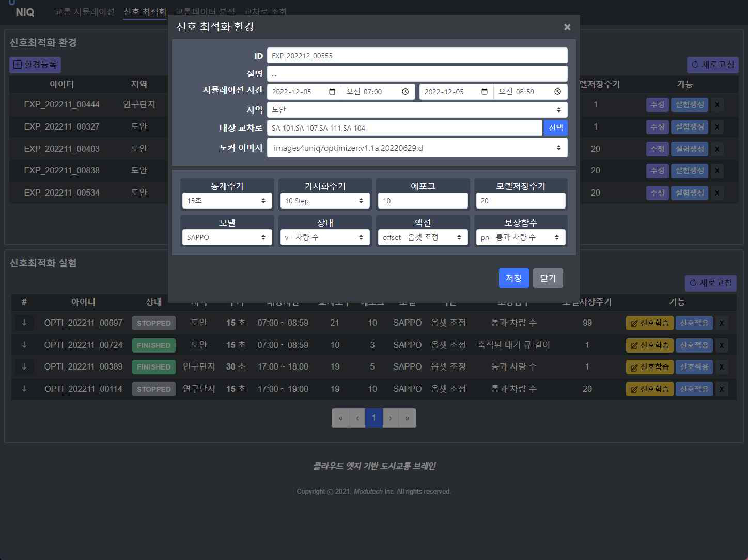The height and width of the screenshot is (560, 748).
Task: Click the 닫기 close button
Action: (548, 278)
